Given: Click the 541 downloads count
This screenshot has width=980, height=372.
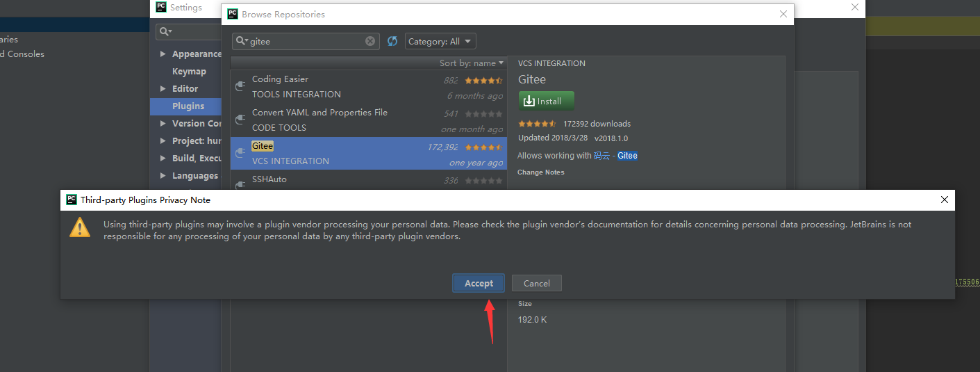Looking at the screenshot, I should (x=451, y=114).
